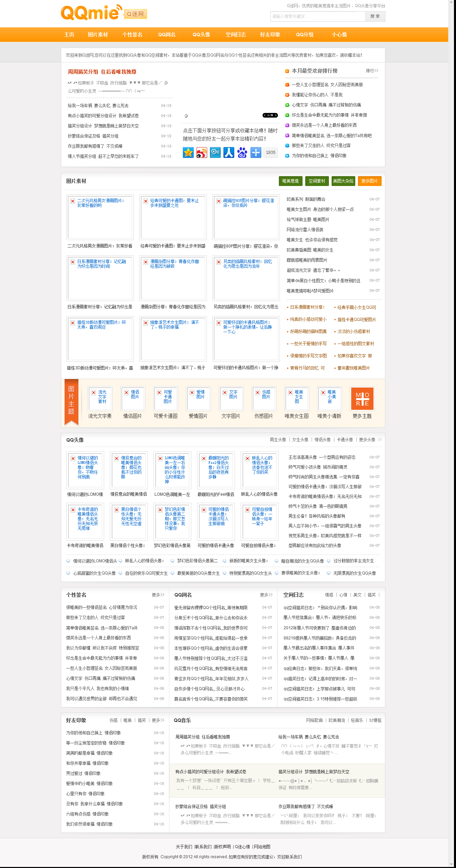The height and width of the screenshot is (868, 456).
Task: Open 女生头像 category link
Action: (300, 440)
